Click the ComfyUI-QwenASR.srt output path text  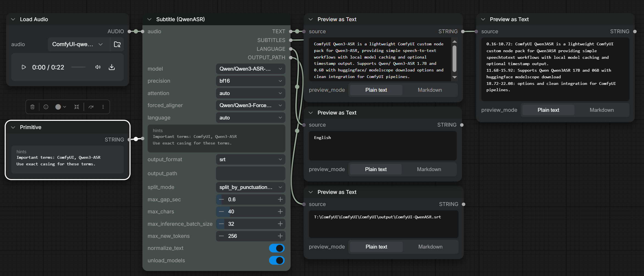tap(377, 217)
